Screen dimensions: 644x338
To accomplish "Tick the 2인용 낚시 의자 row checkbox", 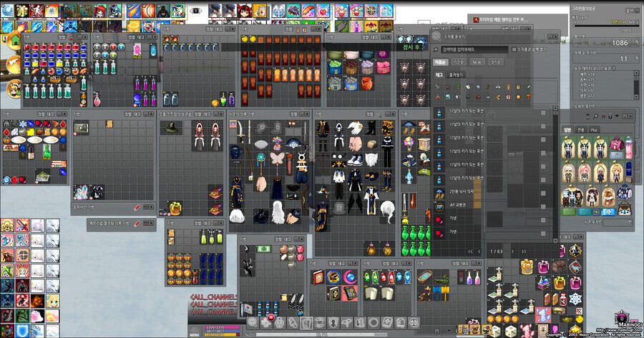I will click(544, 192).
